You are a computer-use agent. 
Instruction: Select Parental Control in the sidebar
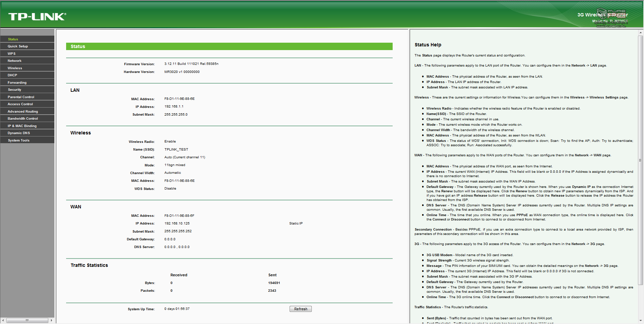pos(21,97)
